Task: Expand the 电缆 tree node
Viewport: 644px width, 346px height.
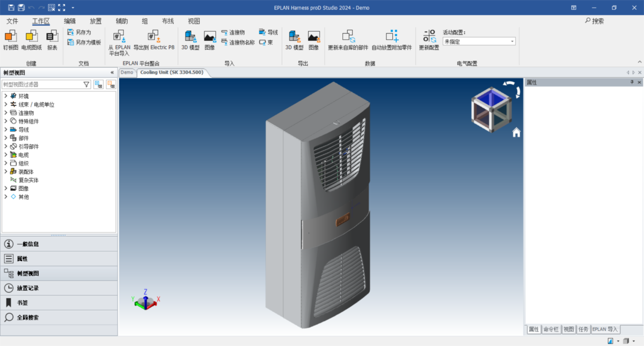Action: click(x=5, y=155)
